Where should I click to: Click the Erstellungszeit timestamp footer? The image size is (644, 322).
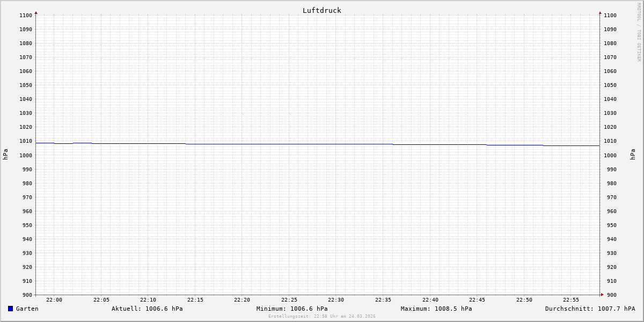pyautogui.click(x=322, y=317)
